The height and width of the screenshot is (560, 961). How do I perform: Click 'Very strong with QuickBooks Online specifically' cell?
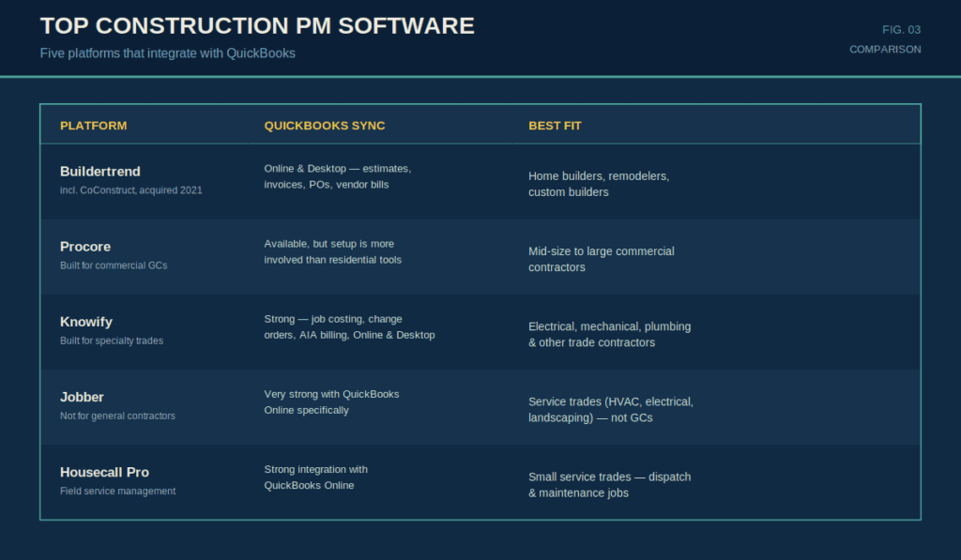pos(331,401)
